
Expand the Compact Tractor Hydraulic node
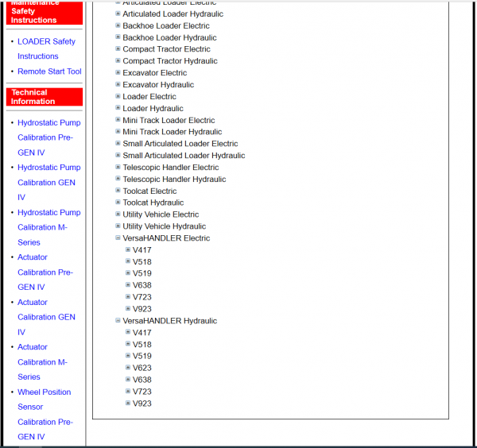point(118,60)
